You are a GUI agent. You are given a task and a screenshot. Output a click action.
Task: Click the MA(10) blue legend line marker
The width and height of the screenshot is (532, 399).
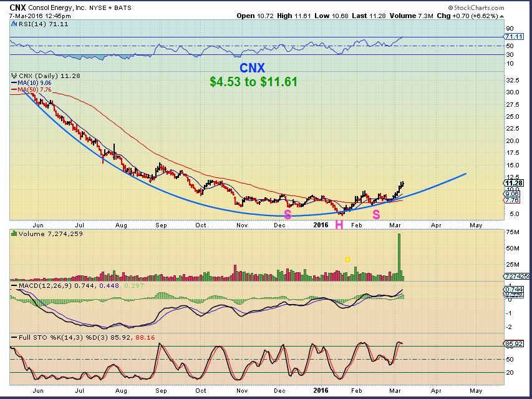point(14,83)
